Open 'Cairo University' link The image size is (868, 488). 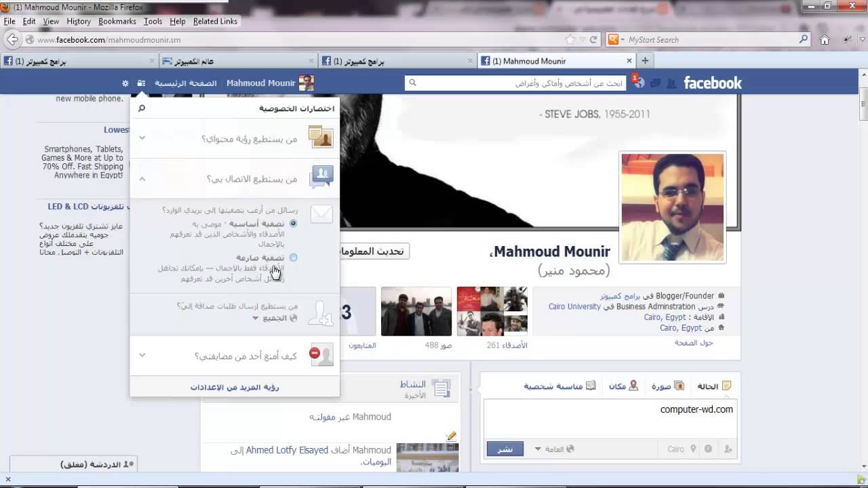pos(574,306)
